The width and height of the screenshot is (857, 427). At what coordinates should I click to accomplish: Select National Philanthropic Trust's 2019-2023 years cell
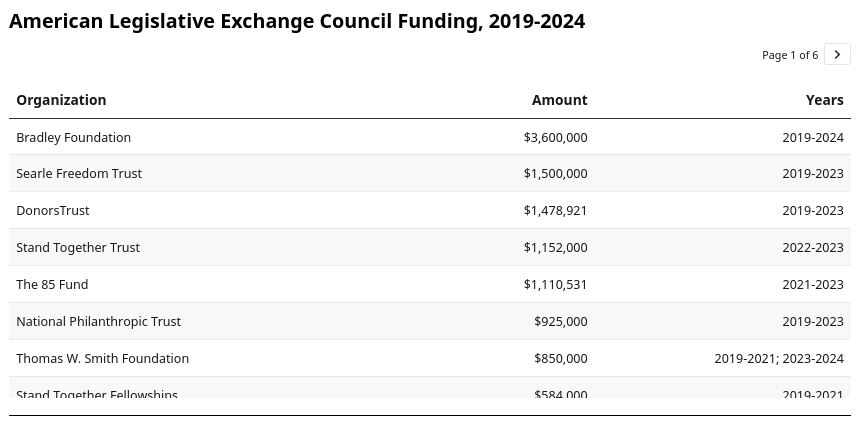pos(813,321)
